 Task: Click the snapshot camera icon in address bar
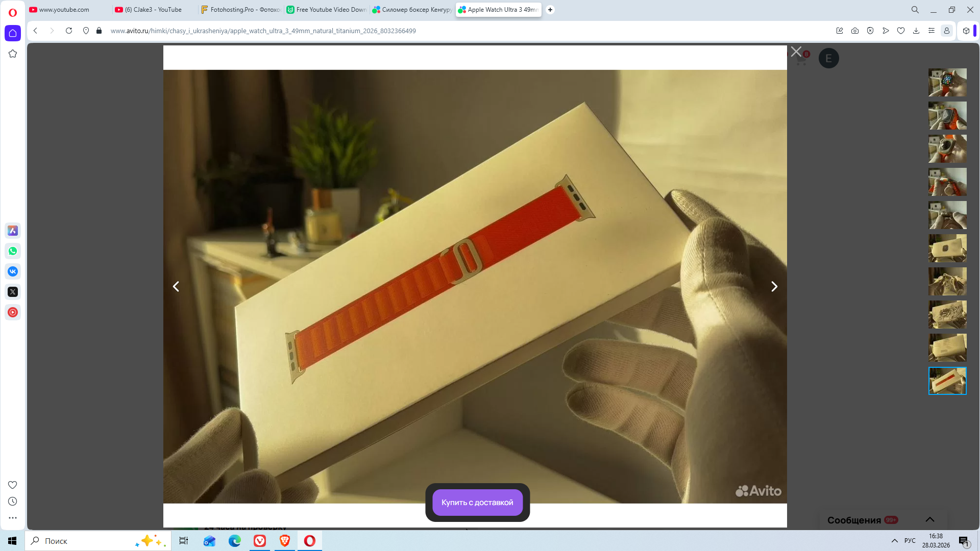[855, 31]
